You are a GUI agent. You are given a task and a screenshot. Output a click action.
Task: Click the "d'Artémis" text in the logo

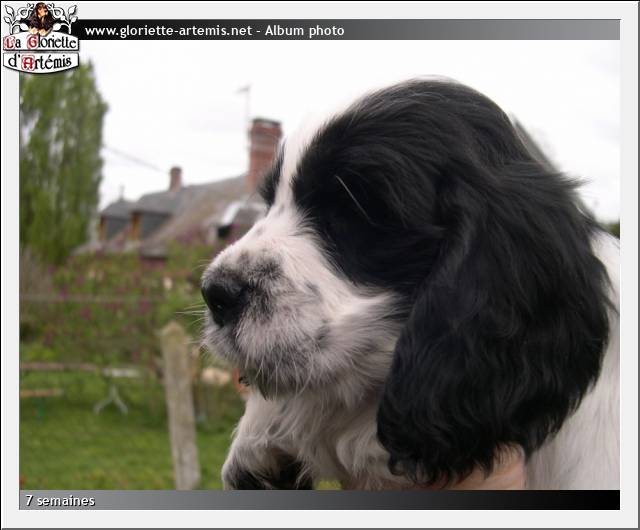click(x=40, y=62)
